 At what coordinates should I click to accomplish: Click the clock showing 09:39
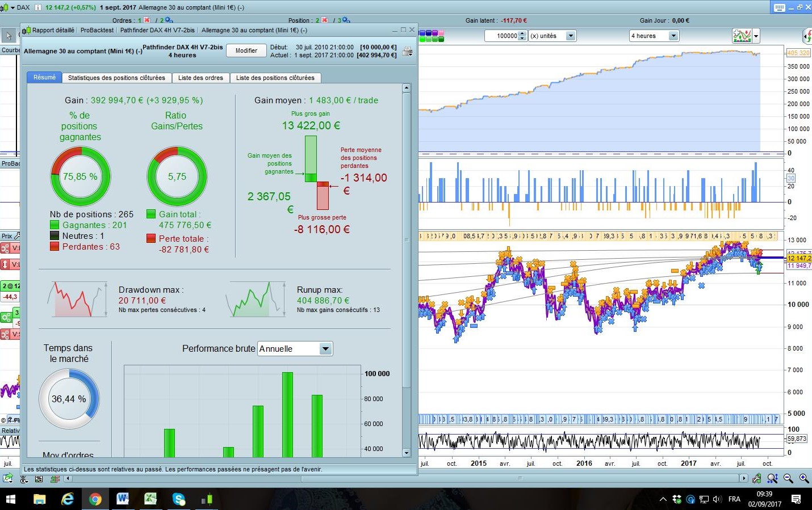(764, 494)
